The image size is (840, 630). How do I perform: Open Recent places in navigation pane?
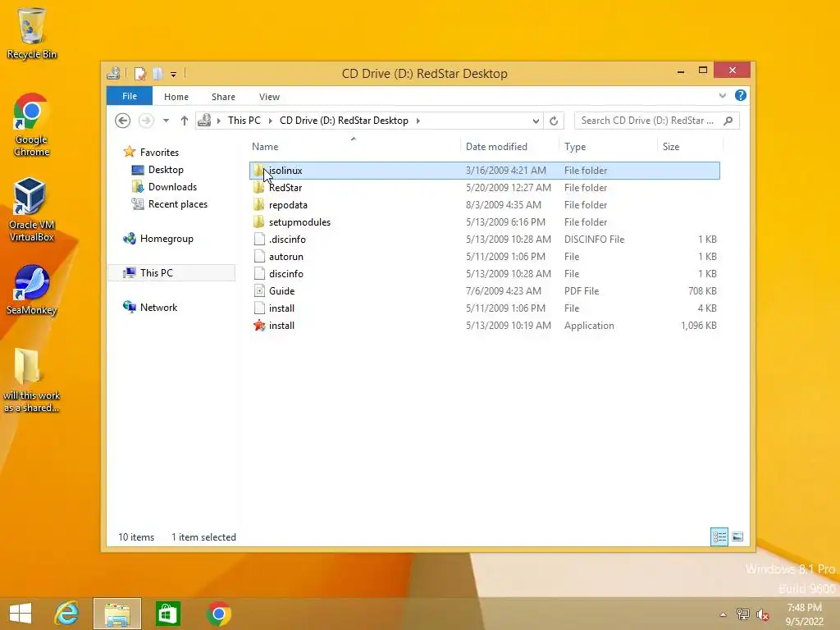coord(170,204)
